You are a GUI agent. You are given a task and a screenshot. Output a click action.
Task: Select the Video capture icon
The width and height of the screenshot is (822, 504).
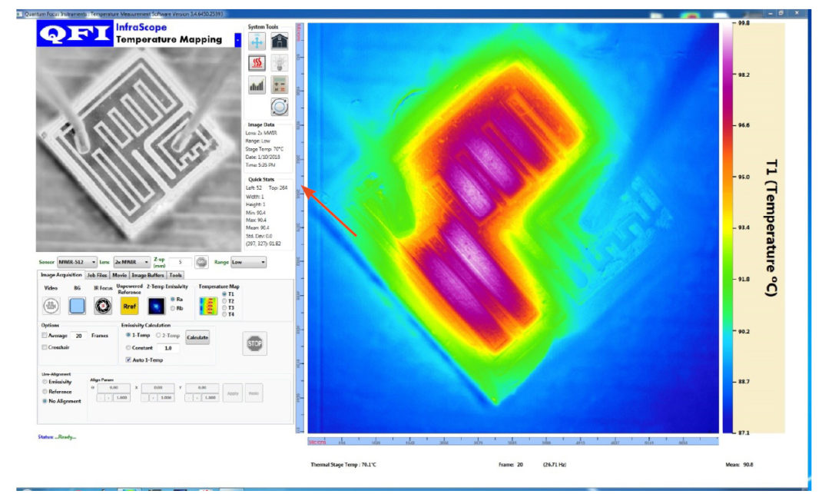click(x=51, y=307)
